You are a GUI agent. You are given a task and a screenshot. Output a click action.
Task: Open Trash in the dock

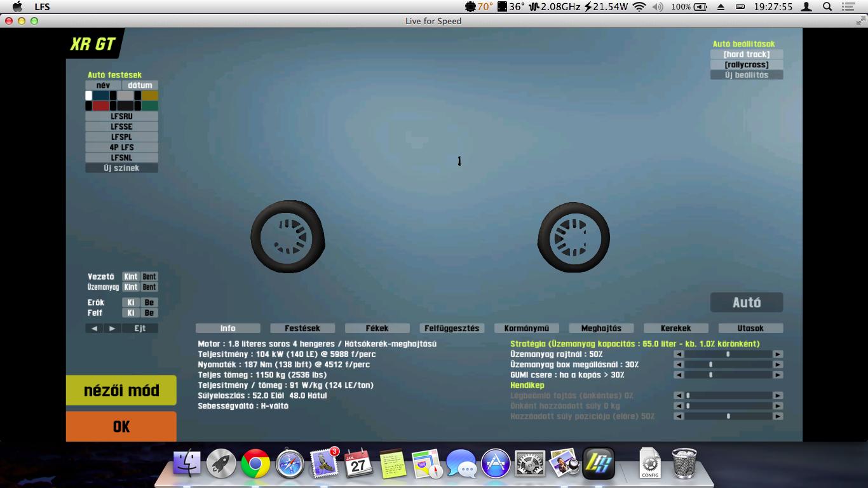(x=684, y=463)
